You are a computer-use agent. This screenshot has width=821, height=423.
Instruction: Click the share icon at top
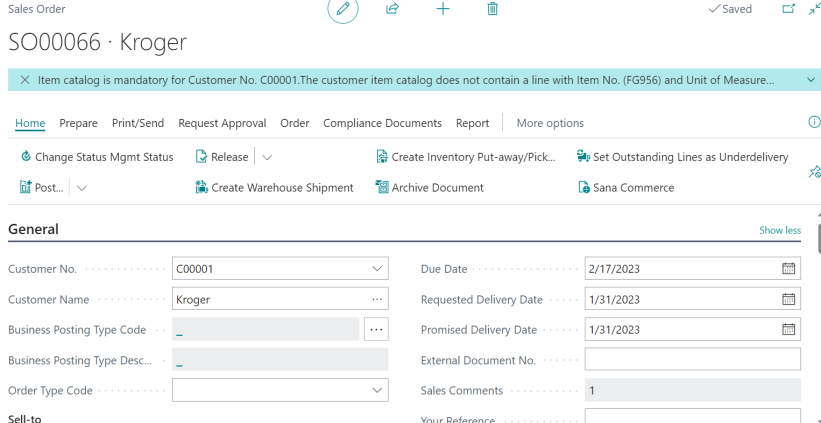[x=392, y=9]
